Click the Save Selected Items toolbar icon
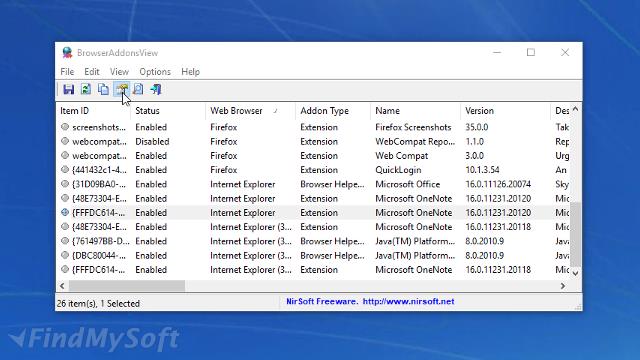The height and width of the screenshot is (360, 640). click(x=69, y=89)
